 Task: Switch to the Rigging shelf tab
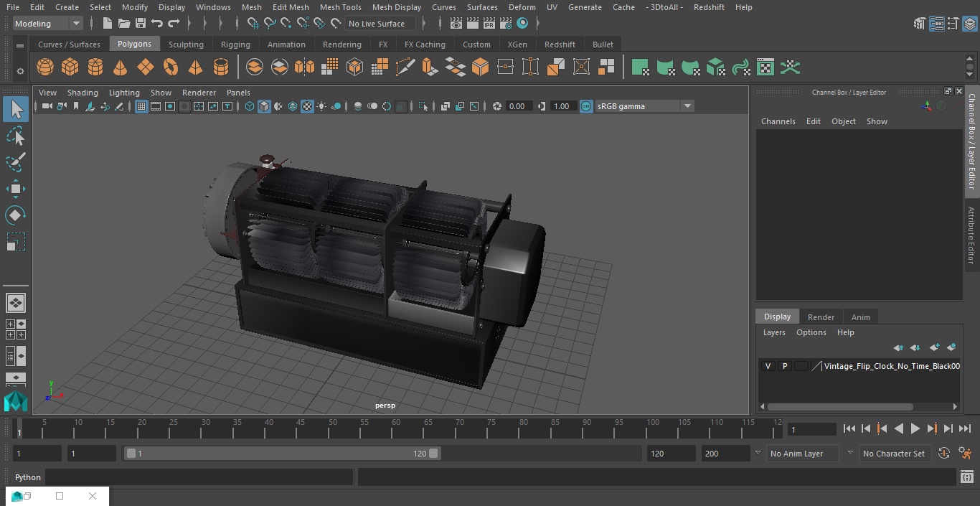click(x=235, y=44)
